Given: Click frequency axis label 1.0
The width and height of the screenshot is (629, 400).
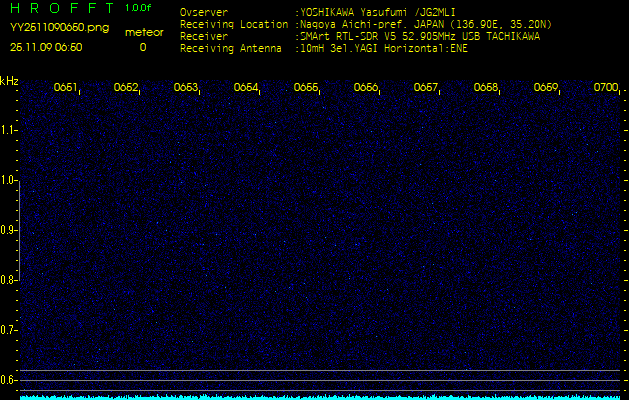Looking at the screenshot, I should [x=7, y=181].
